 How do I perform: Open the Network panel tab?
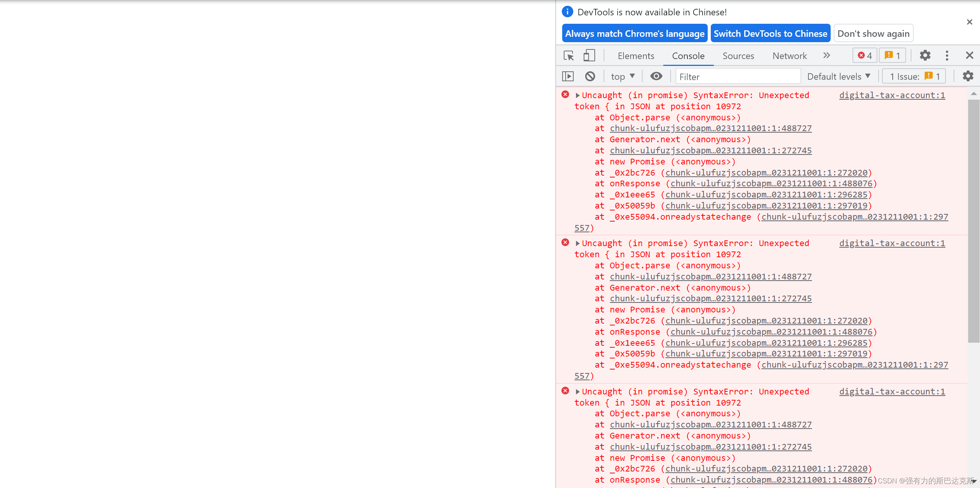tap(790, 56)
